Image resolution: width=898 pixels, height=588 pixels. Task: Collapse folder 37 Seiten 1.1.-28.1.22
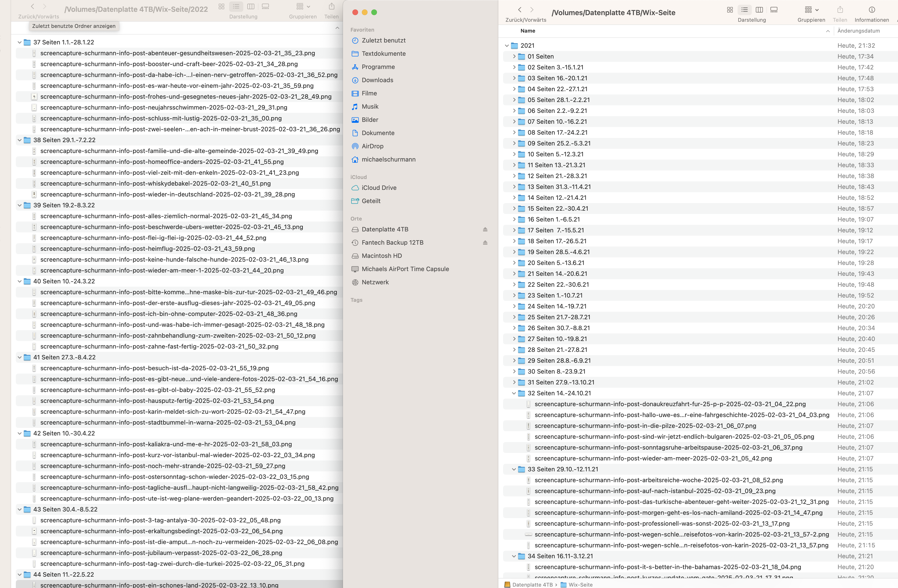click(20, 42)
